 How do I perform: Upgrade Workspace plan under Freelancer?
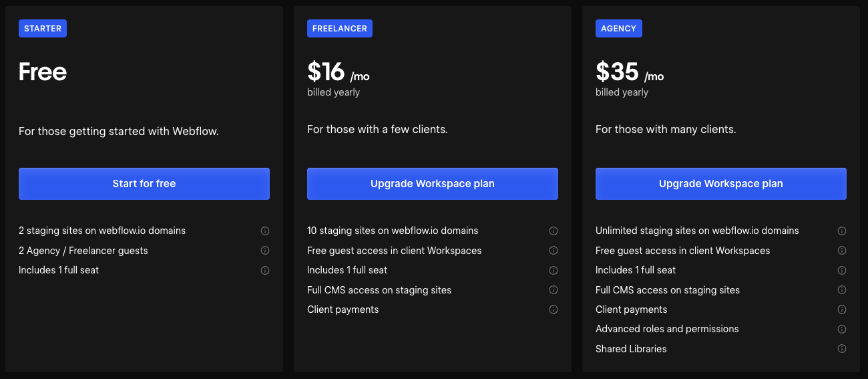(433, 184)
